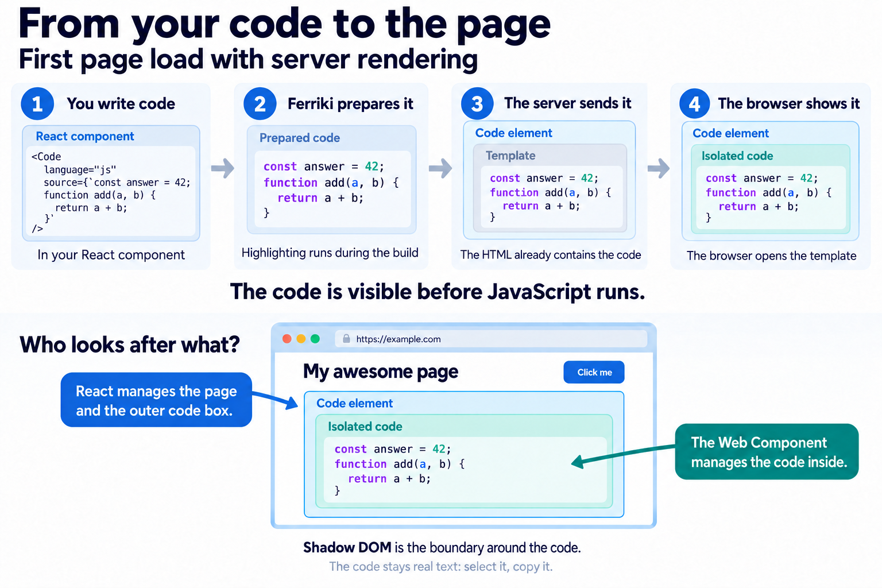Image resolution: width=882 pixels, height=588 pixels.
Task: Select the "My awesome page" heading
Action: (381, 372)
